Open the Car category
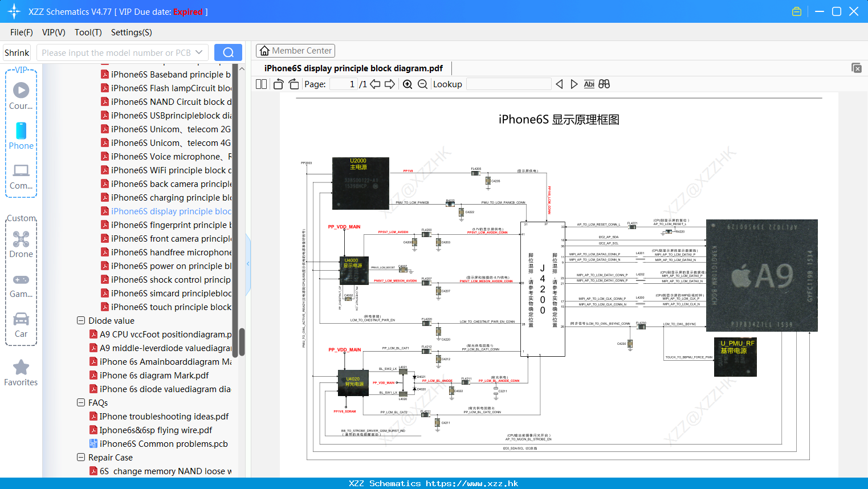868x489 pixels. coord(21,324)
